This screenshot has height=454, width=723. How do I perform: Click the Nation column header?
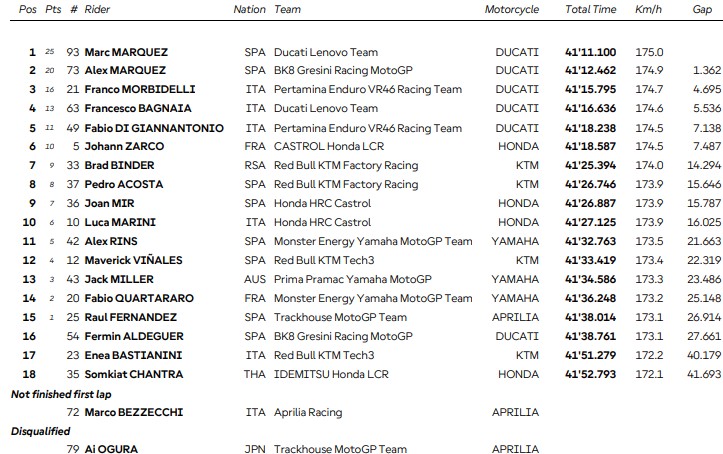point(250,10)
